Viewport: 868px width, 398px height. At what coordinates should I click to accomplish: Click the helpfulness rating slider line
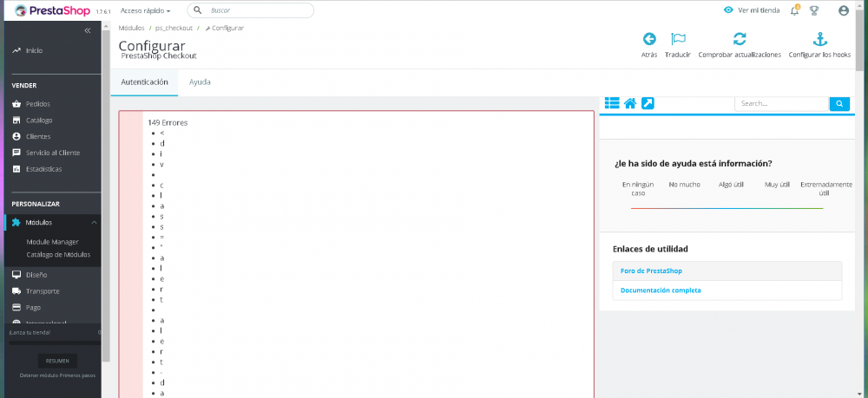coord(727,208)
